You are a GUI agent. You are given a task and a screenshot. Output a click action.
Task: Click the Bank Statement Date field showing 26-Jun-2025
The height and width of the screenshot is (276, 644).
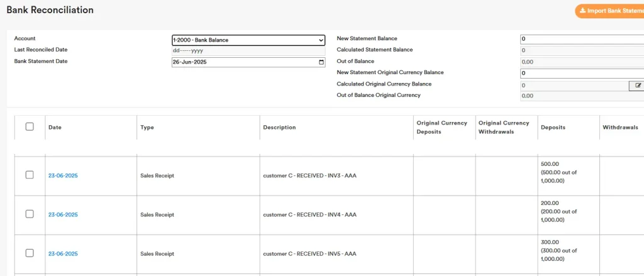(248, 62)
